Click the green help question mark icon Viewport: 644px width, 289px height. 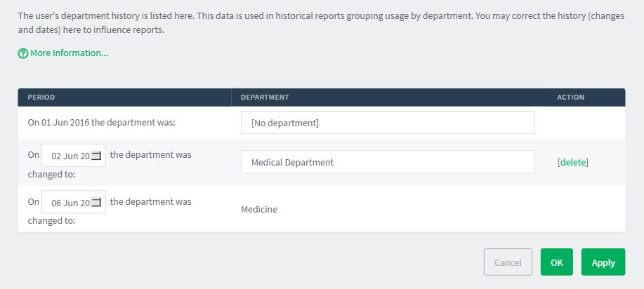click(x=23, y=53)
